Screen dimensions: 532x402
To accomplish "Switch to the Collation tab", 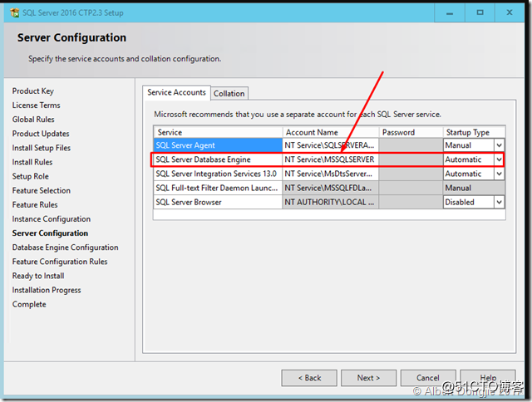I will (229, 93).
